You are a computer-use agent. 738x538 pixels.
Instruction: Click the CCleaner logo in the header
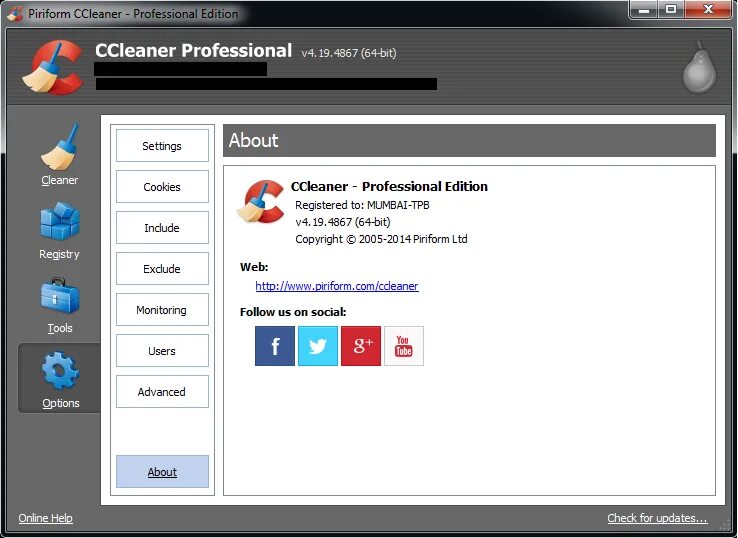pyautogui.click(x=53, y=67)
